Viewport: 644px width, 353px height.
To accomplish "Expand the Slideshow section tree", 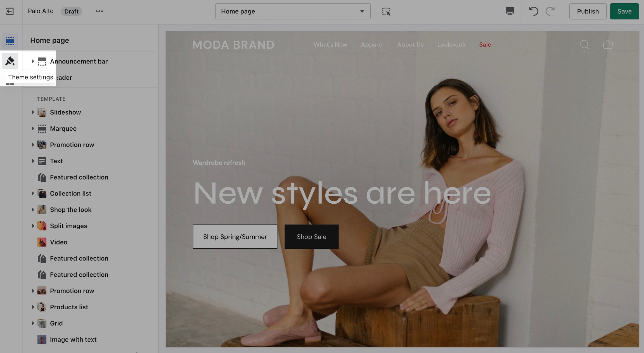I will (x=33, y=112).
